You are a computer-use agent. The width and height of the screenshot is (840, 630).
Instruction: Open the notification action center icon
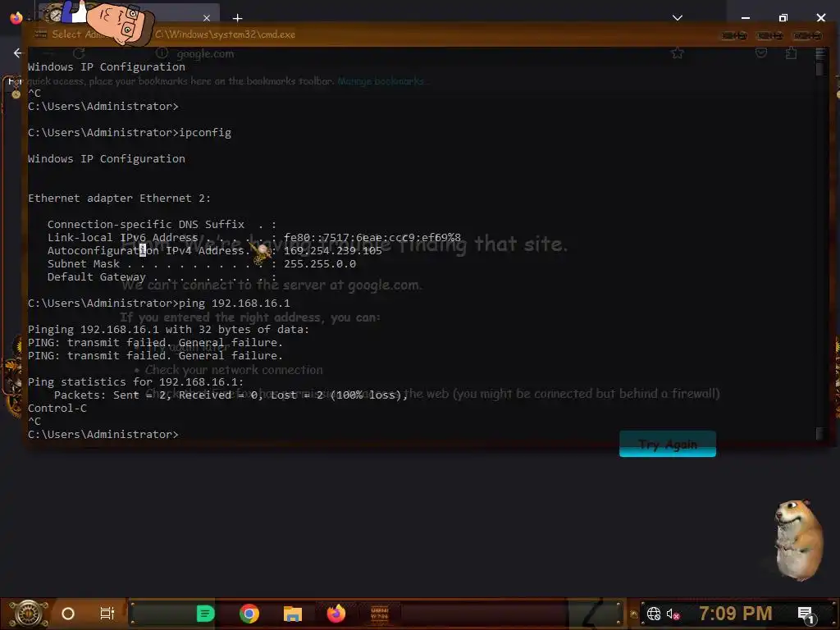pyautogui.click(x=806, y=614)
